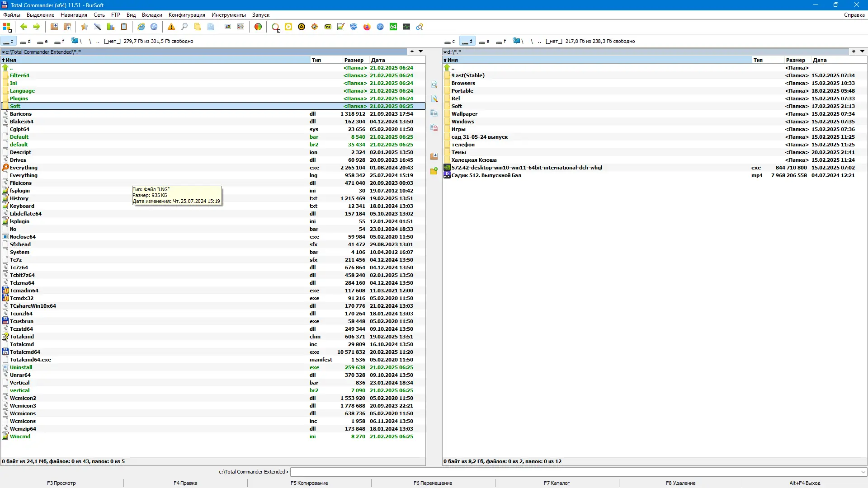This screenshot has width=868, height=488.
Task: Click the new folder icon between the panels
Action: [434, 171]
